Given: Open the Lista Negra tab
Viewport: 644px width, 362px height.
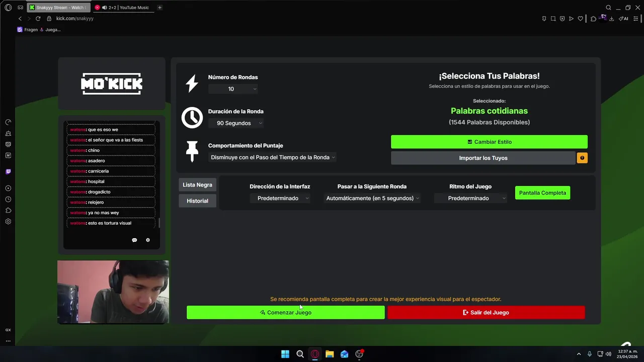Looking at the screenshot, I should (x=197, y=185).
